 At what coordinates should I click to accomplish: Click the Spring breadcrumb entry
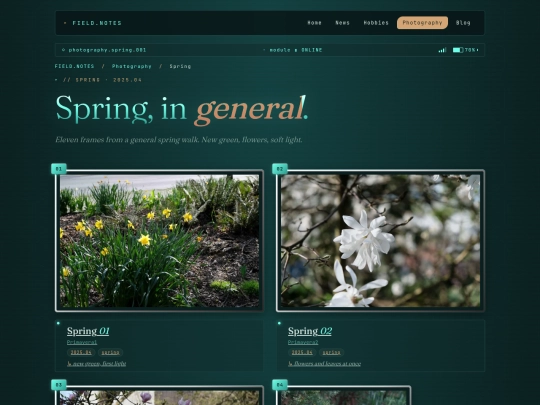180,66
